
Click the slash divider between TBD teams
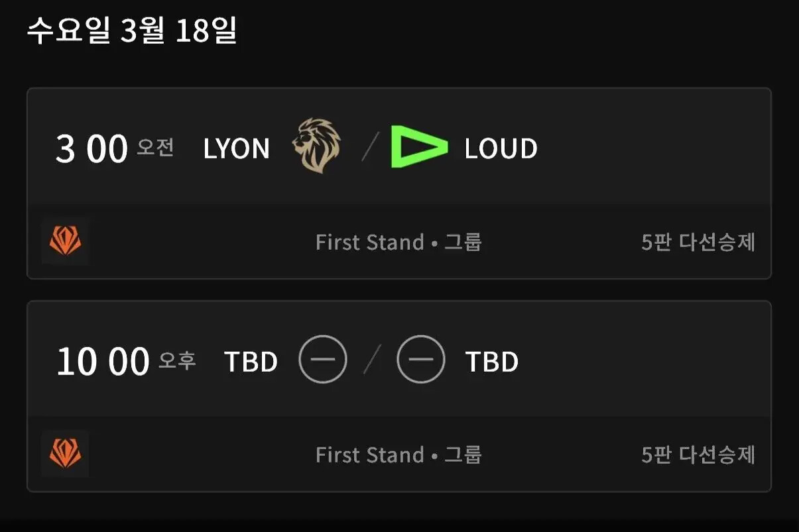(x=372, y=360)
